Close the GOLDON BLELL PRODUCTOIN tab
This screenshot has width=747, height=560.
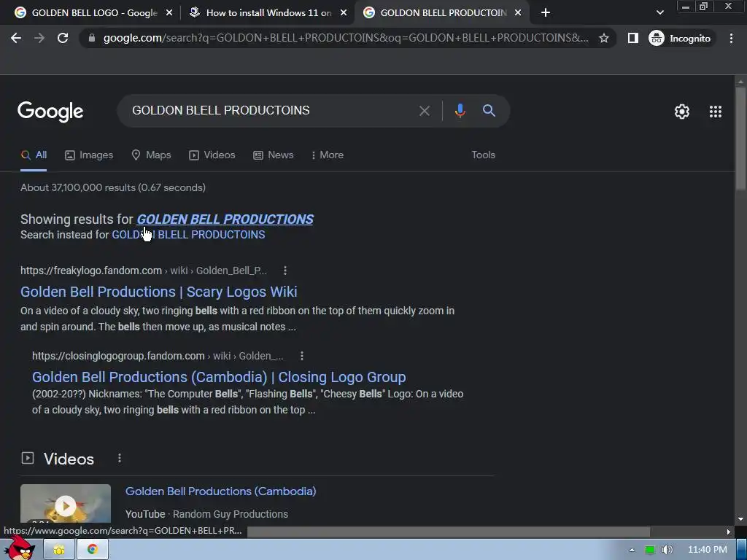[x=518, y=13]
